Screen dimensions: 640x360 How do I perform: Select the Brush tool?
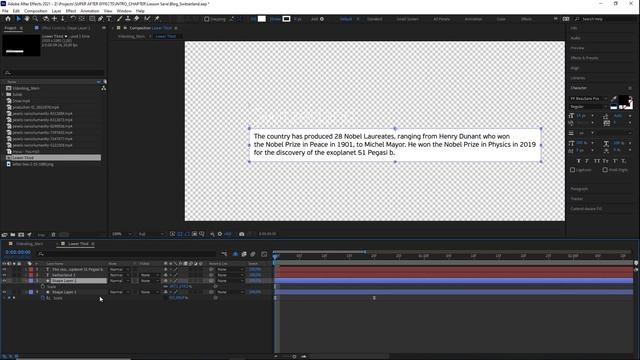119,19
